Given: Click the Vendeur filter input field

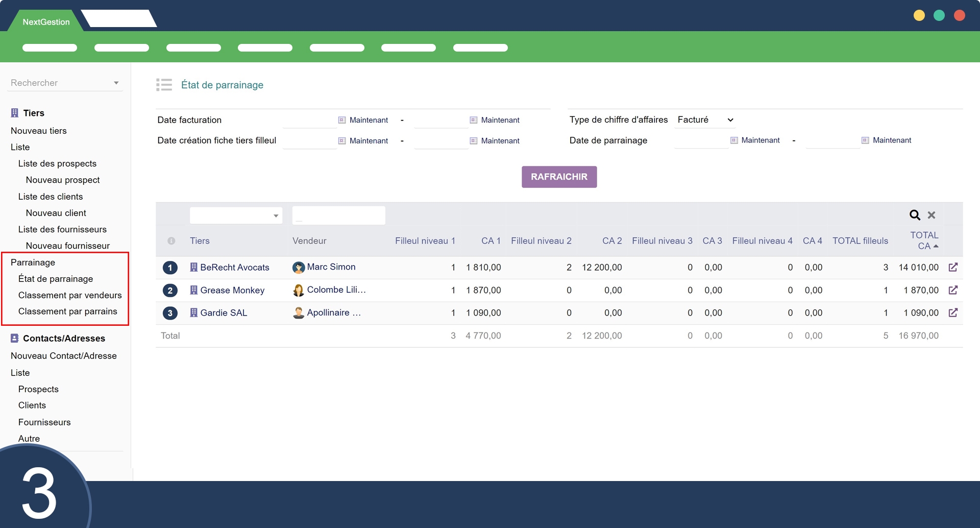Looking at the screenshot, I should (x=338, y=215).
